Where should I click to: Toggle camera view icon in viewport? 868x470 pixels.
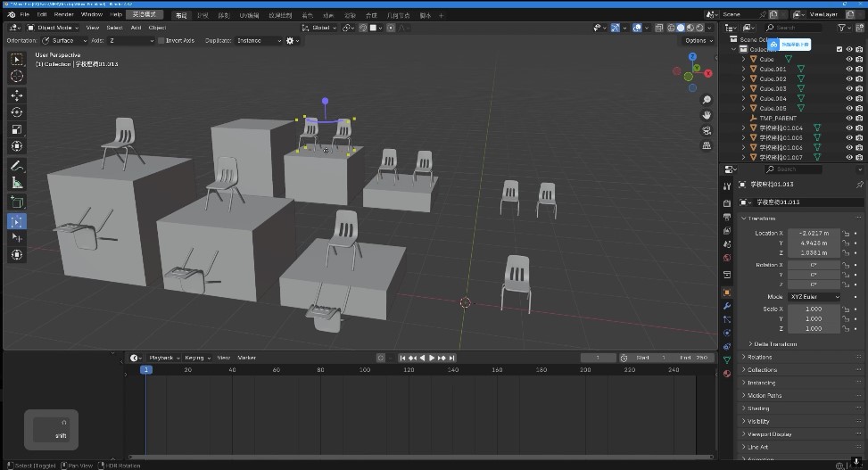707,130
